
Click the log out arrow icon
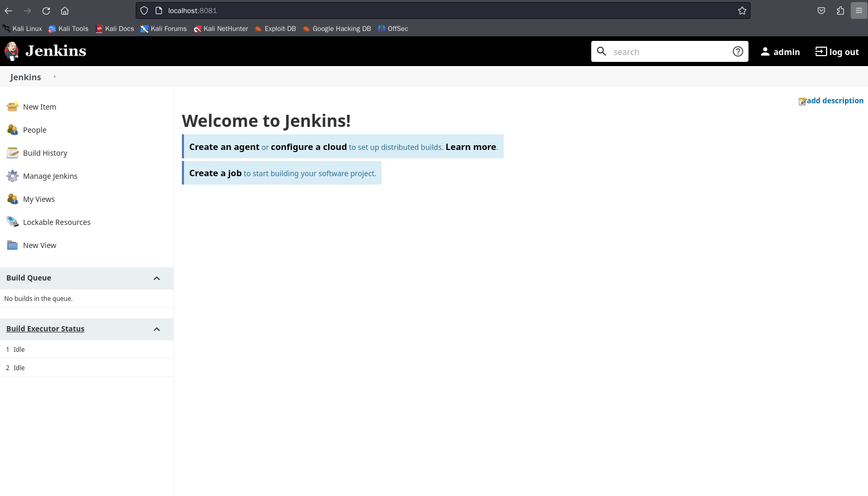[821, 51]
